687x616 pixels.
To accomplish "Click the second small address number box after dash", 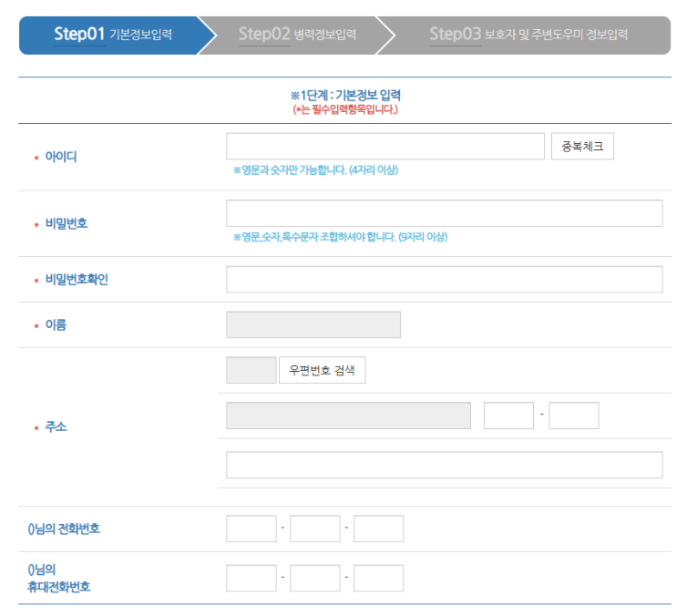I will tap(574, 416).
